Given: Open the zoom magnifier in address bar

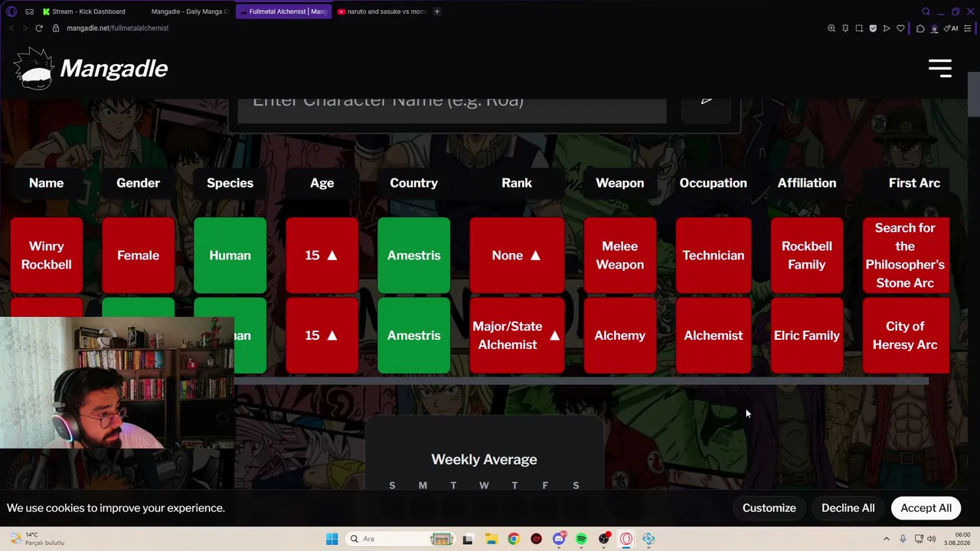Looking at the screenshot, I should pos(831,28).
